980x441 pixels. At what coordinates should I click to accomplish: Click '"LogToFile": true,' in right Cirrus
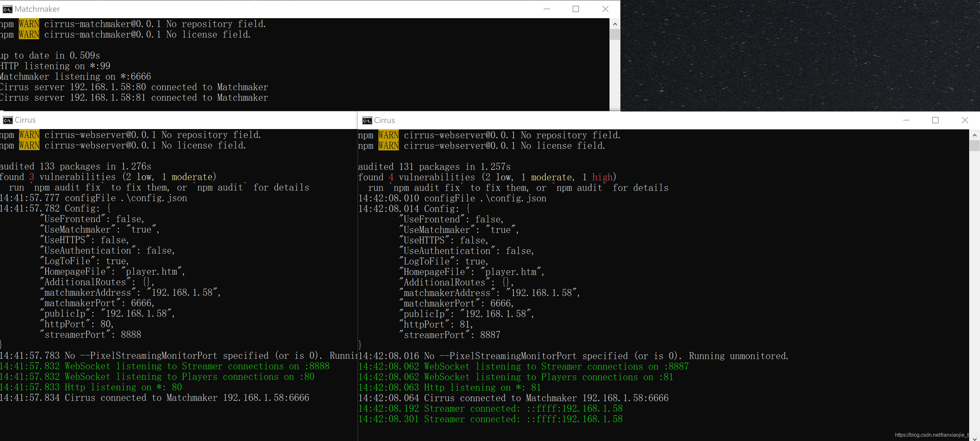tap(444, 262)
